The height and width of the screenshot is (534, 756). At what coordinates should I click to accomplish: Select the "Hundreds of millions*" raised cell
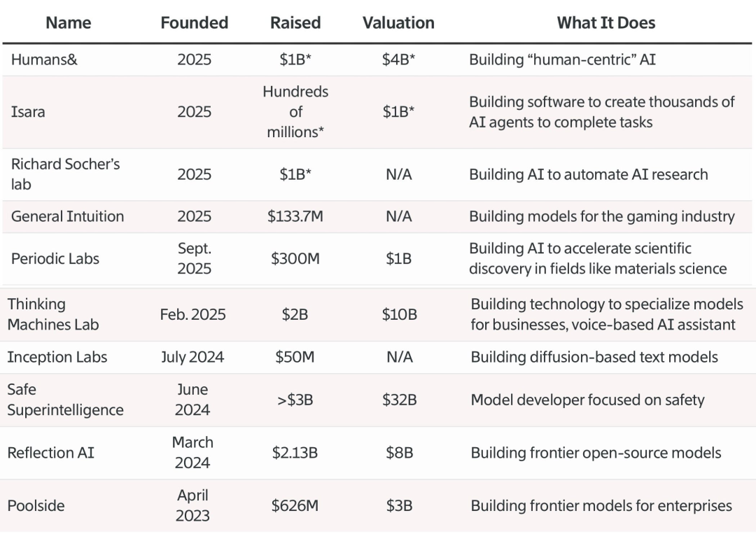(295, 112)
